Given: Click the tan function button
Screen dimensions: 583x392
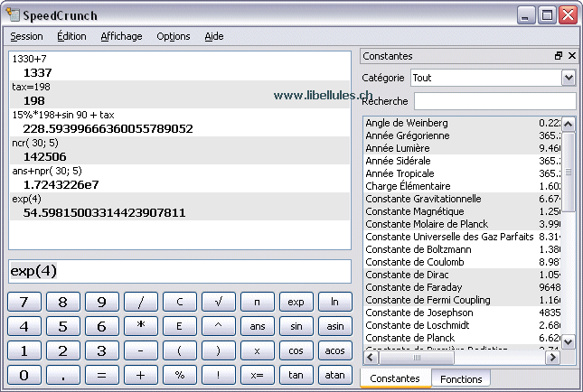Looking at the screenshot, I should [x=296, y=375].
